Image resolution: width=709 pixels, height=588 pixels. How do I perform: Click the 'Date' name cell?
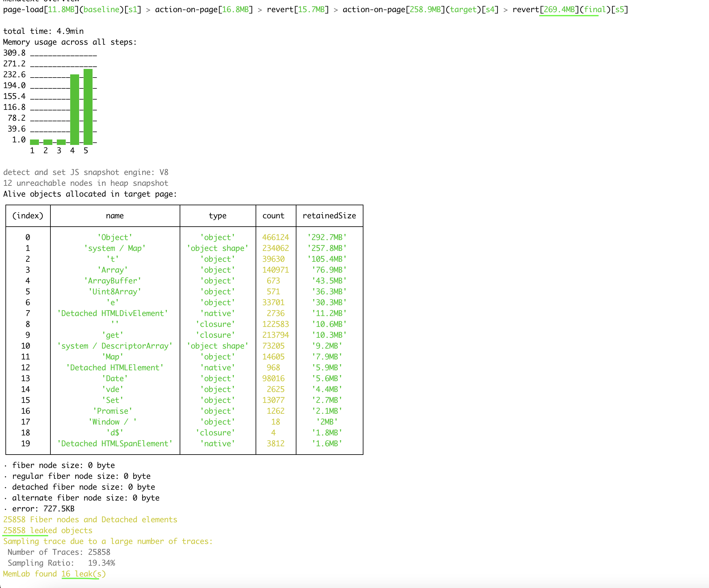pyautogui.click(x=115, y=378)
